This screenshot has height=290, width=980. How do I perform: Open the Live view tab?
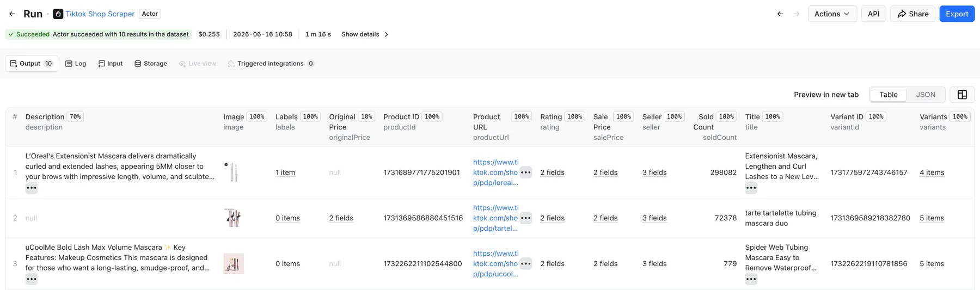tap(198, 64)
